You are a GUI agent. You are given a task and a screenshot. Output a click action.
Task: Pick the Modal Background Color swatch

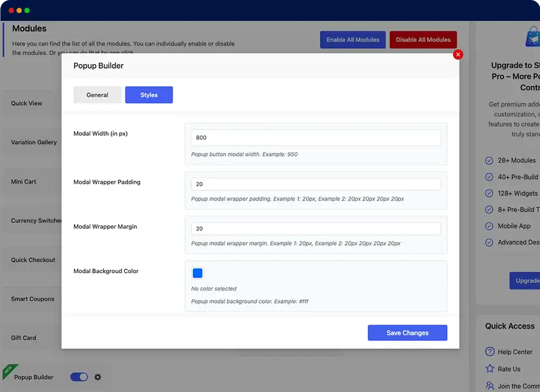(197, 273)
